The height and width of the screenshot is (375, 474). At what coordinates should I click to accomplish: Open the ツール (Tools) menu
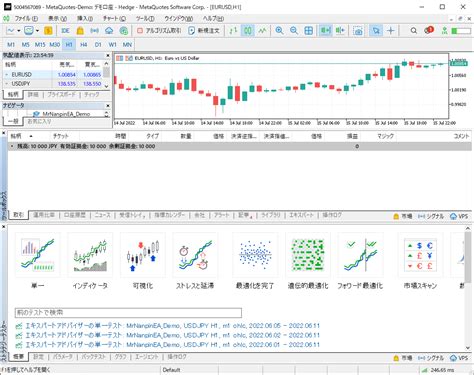pyautogui.click(x=145, y=19)
